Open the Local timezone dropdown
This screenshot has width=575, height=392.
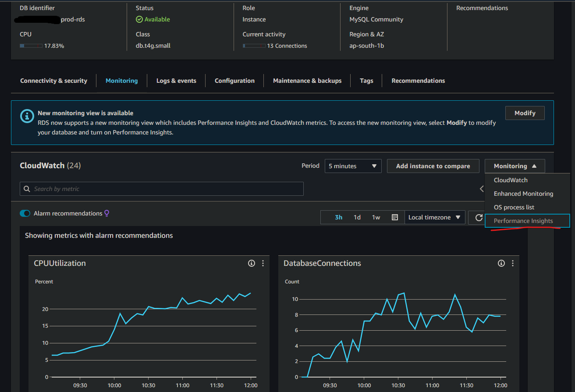click(435, 217)
